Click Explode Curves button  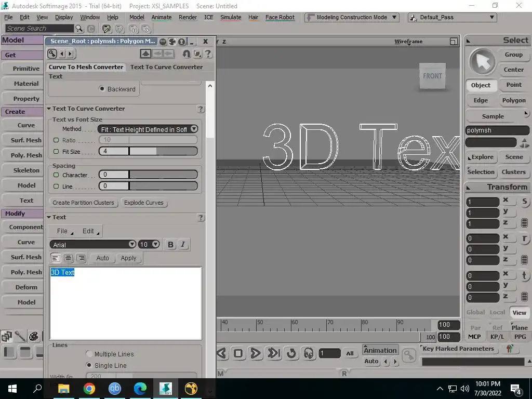click(144, 203)
